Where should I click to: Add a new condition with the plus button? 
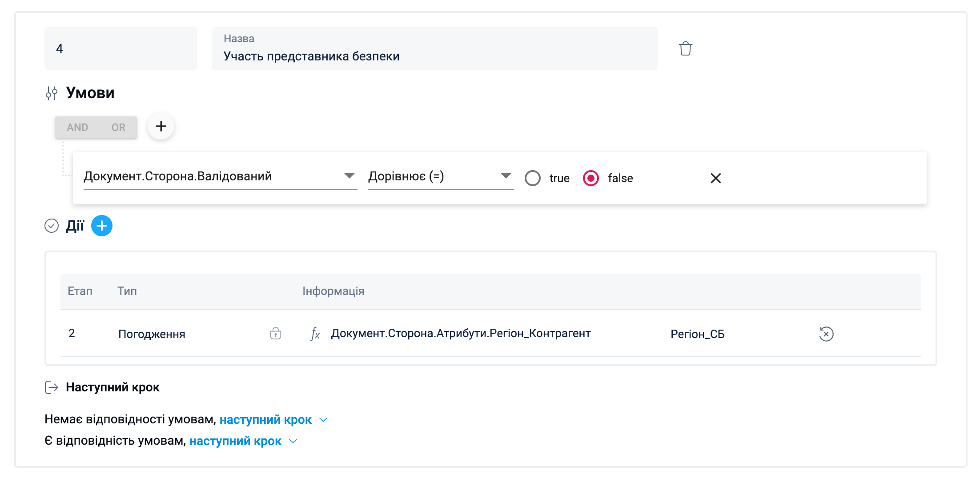(161, 127)
